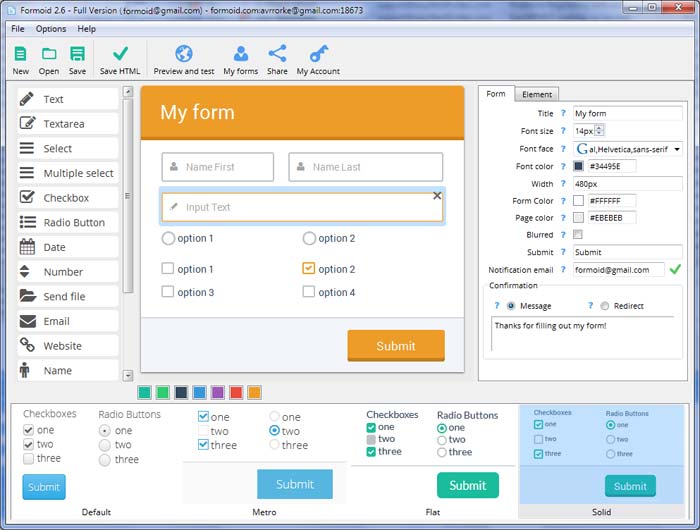Add a Text element from sidebar
700x530 pixels.
68,99
